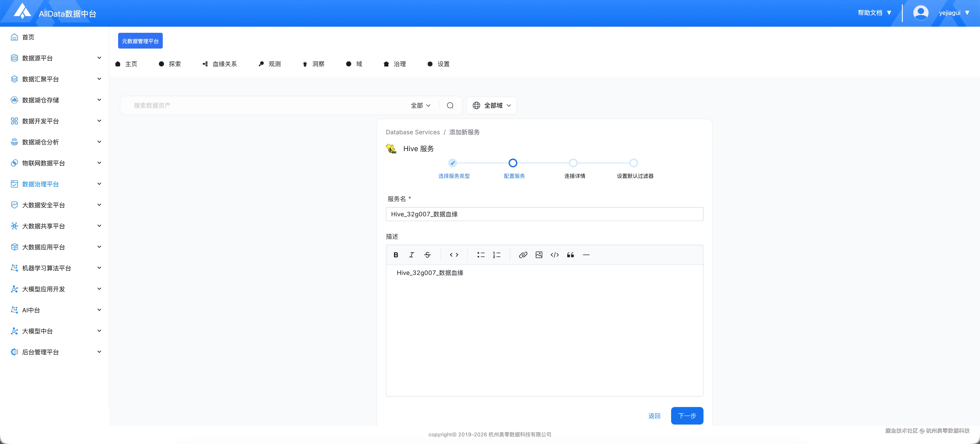Toggle italic text in description editor
The height and width of the screenshot is (444, 980).
tap(411, 255)
